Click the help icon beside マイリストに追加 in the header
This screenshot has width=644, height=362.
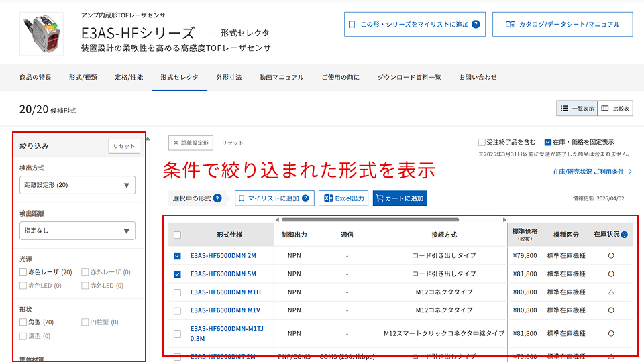pos(476,25)
